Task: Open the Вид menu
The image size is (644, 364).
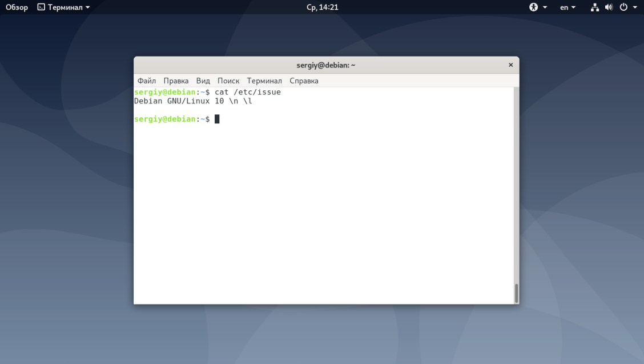Action: pos(203,81)
